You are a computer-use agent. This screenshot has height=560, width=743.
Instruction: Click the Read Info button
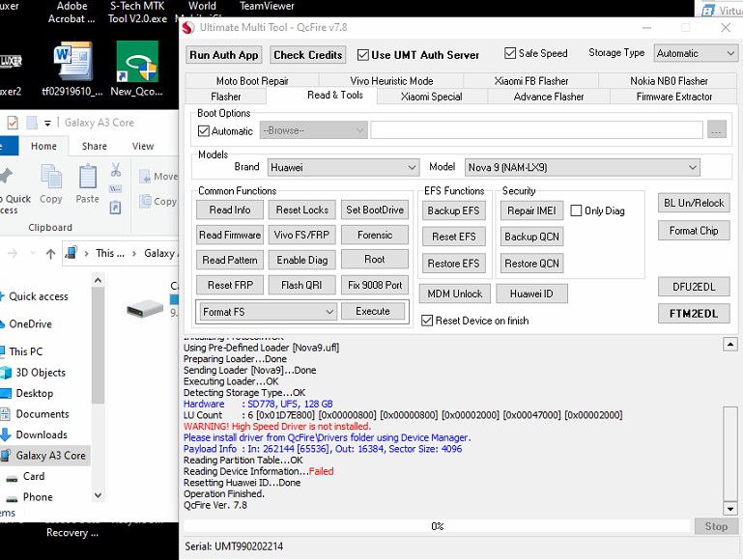(x=230, y=210)
